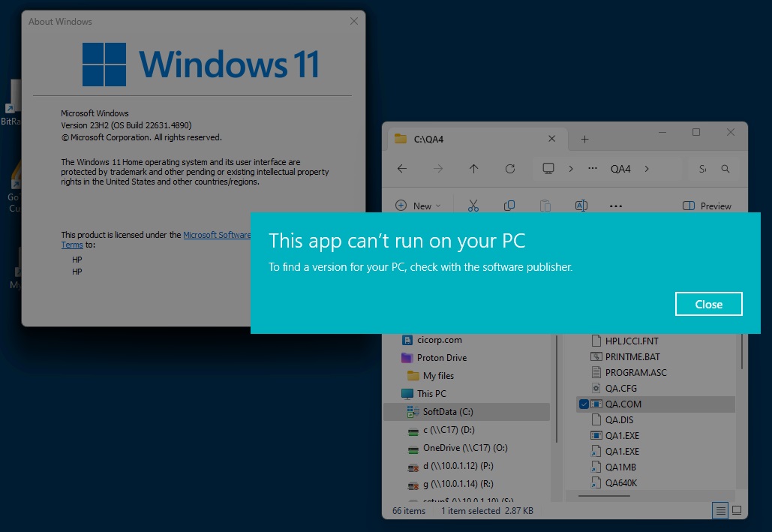Click the Proton Drive purple folder icon
The width and height of the screenshot is (772, 532).
pyautogui.click(x=407, y=358)
